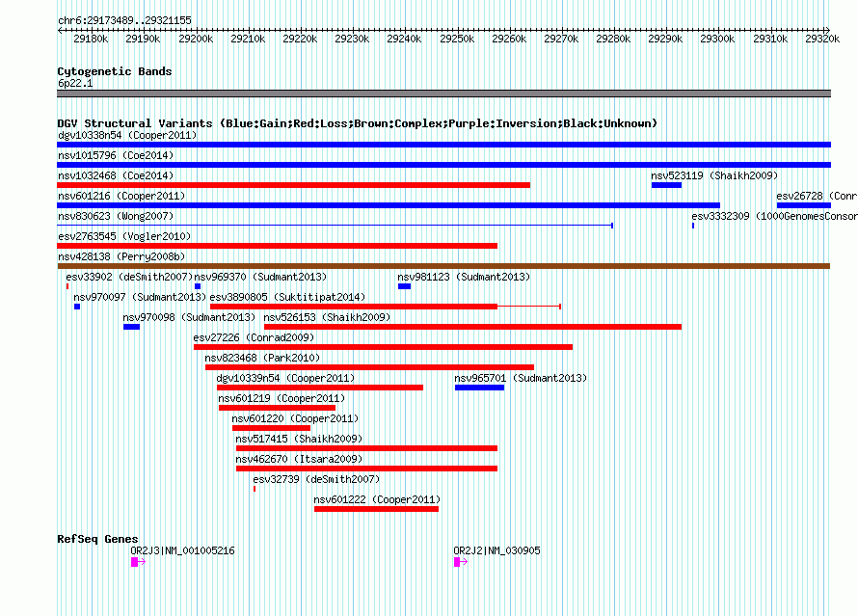Click the nsv823468 red loss bar
Image resolution: width=858 pixels, height=616 pixels.
369,367
